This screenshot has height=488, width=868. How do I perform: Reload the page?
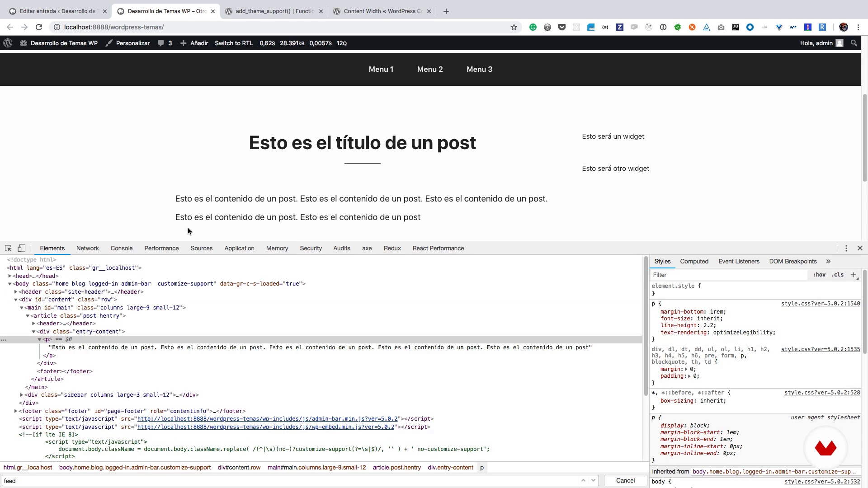click(39, 27)
